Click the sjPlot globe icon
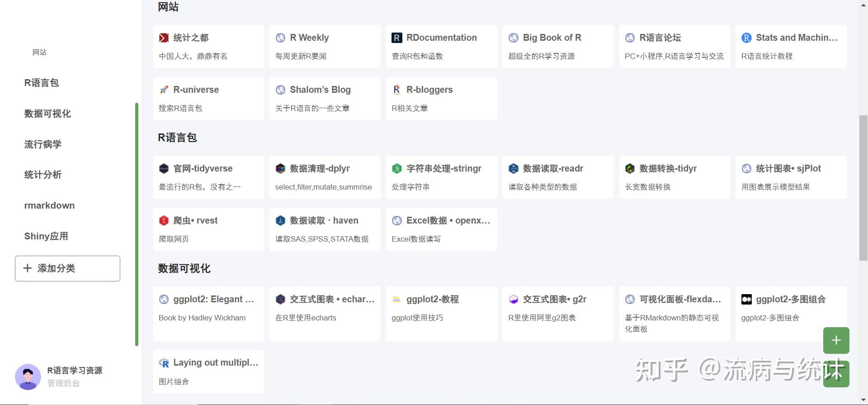This screenshot has width=868, height=405. click(x=746, y=169)
